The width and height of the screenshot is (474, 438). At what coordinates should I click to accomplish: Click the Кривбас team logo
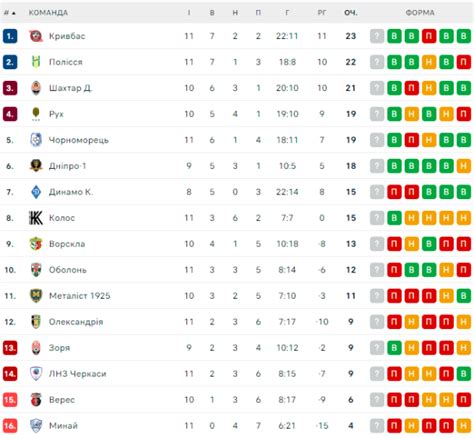coord(36,36)
